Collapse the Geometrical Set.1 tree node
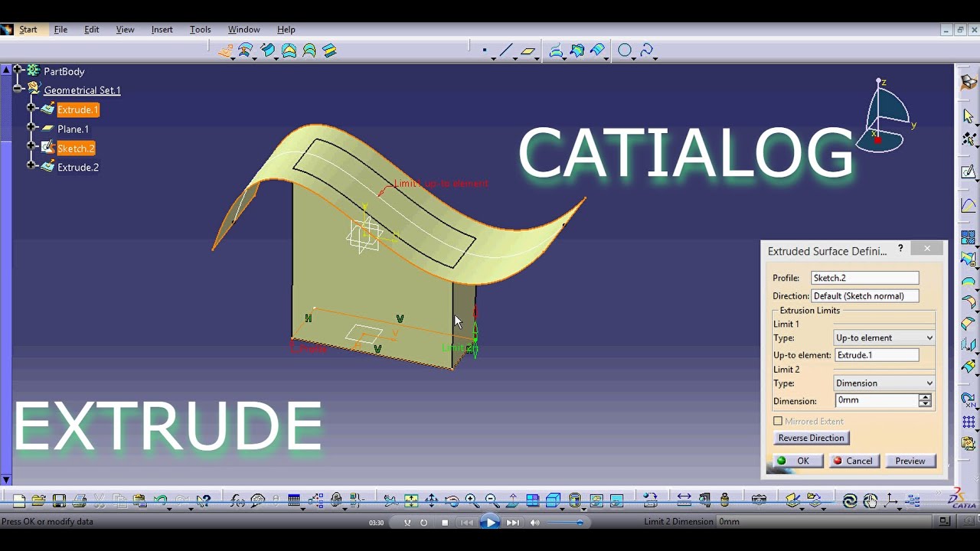 coord(18,90)
